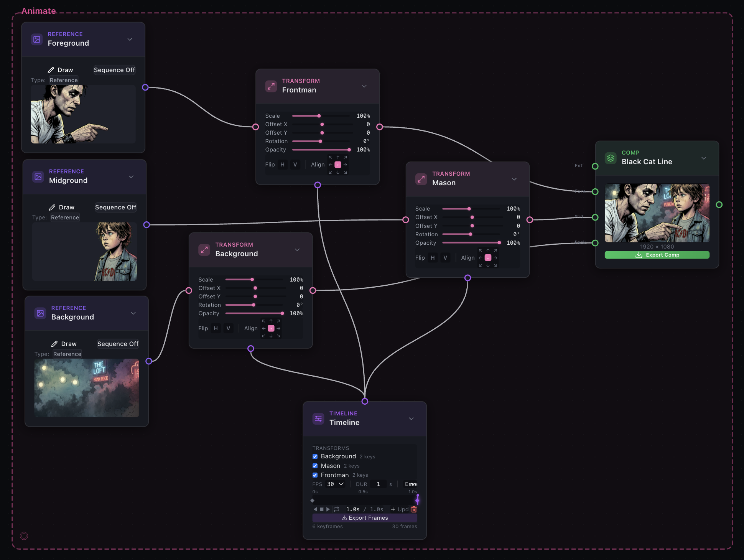This screenshot has width=744, height=560.
Task: Click the grey start keyframe diamond
Action: [313, 501]
